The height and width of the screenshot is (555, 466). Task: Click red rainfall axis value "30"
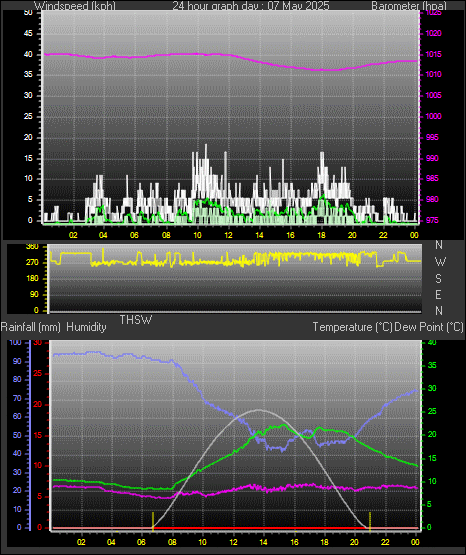point(38,343)
